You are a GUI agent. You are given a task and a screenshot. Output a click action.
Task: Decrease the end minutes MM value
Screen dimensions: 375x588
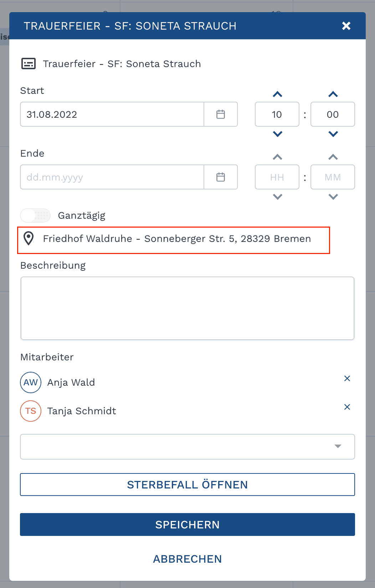333,197
